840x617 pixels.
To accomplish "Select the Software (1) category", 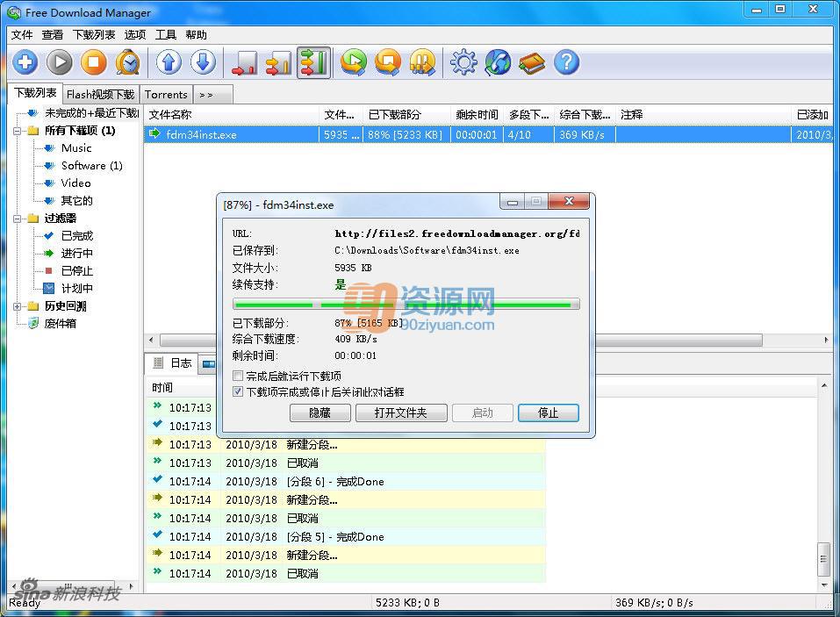I will tap(91, 166).
